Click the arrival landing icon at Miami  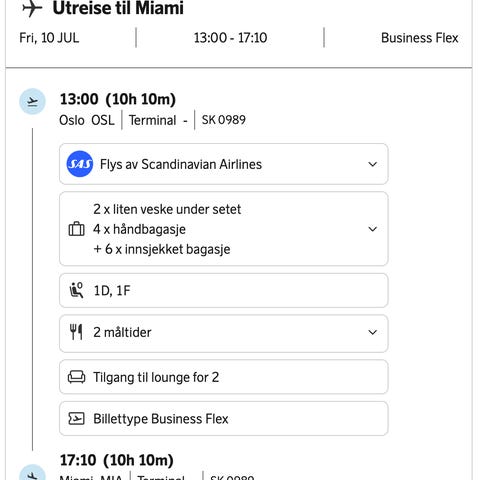[x=32, y=474]
